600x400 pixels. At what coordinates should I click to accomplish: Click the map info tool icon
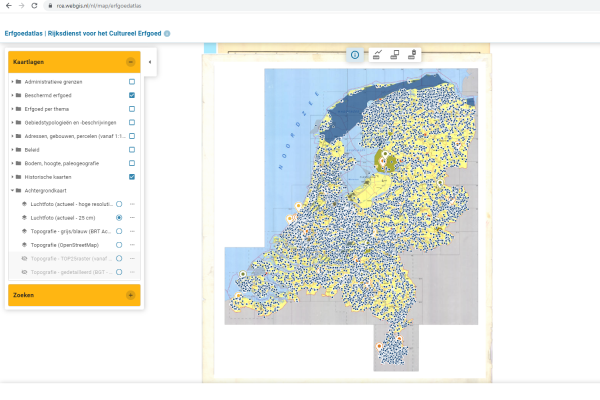click(355, 55)
